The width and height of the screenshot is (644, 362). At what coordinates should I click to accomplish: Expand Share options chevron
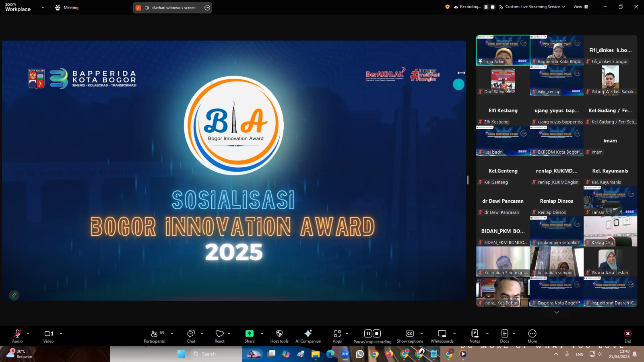point(262,333)
